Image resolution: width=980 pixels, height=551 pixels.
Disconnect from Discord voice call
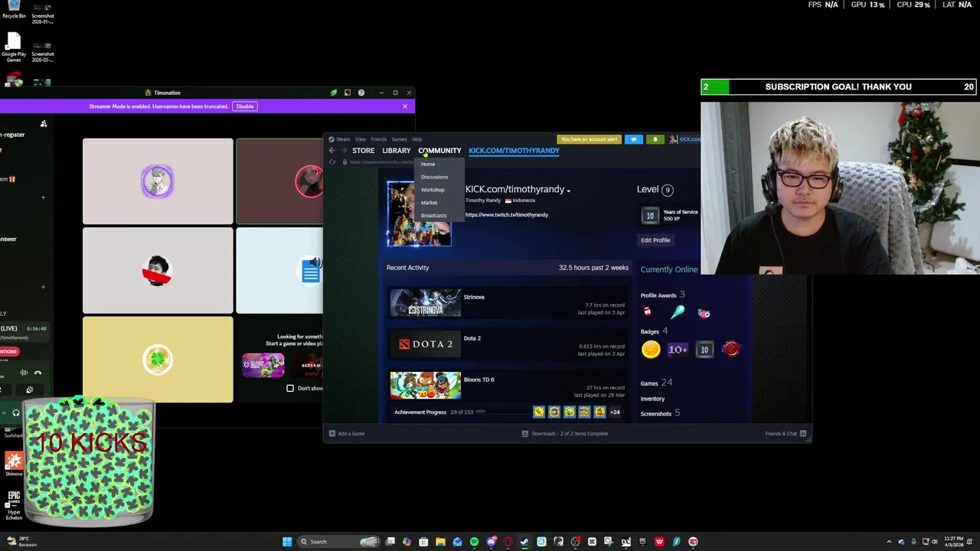[x=38, y=373]
